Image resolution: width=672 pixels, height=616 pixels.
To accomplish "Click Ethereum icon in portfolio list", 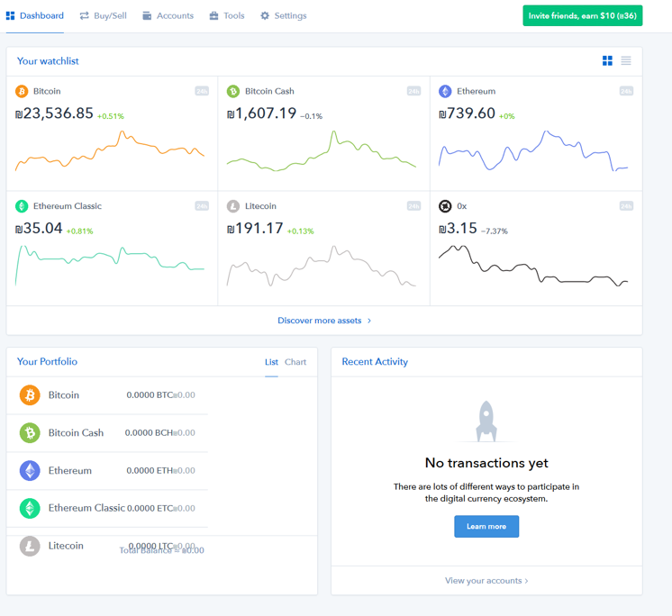I will tap(30, 470).
